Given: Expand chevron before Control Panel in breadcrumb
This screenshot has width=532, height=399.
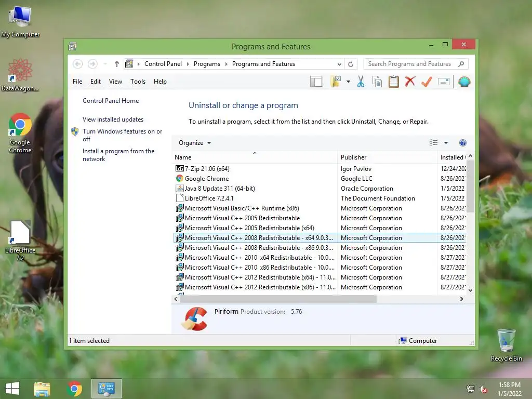Looking at the screenshot, I should click(138, 64).
